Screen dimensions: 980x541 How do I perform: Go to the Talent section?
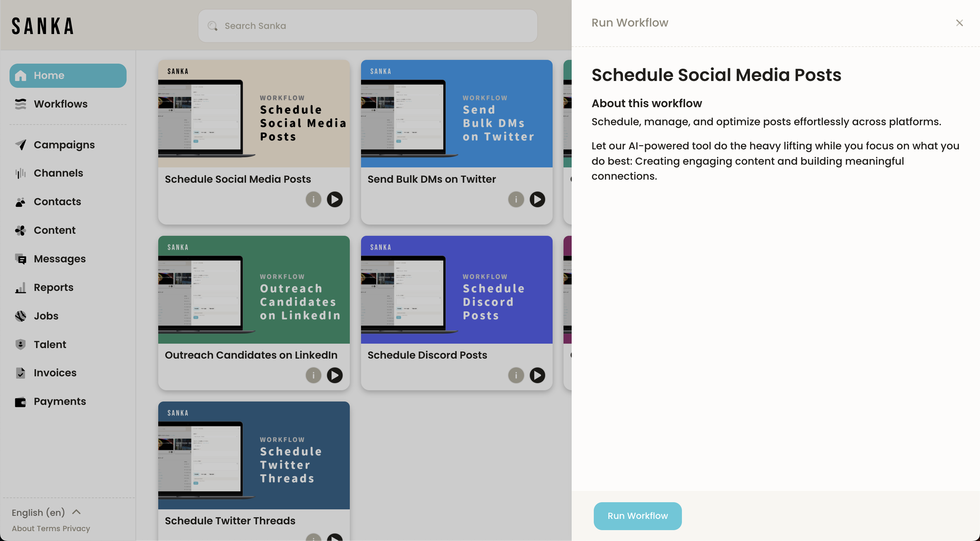pyautogui.click(x=50, y=344)
